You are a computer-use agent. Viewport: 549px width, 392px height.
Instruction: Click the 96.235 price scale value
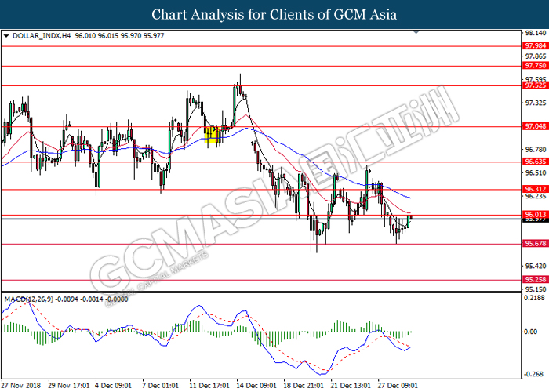tap(536, 196)
